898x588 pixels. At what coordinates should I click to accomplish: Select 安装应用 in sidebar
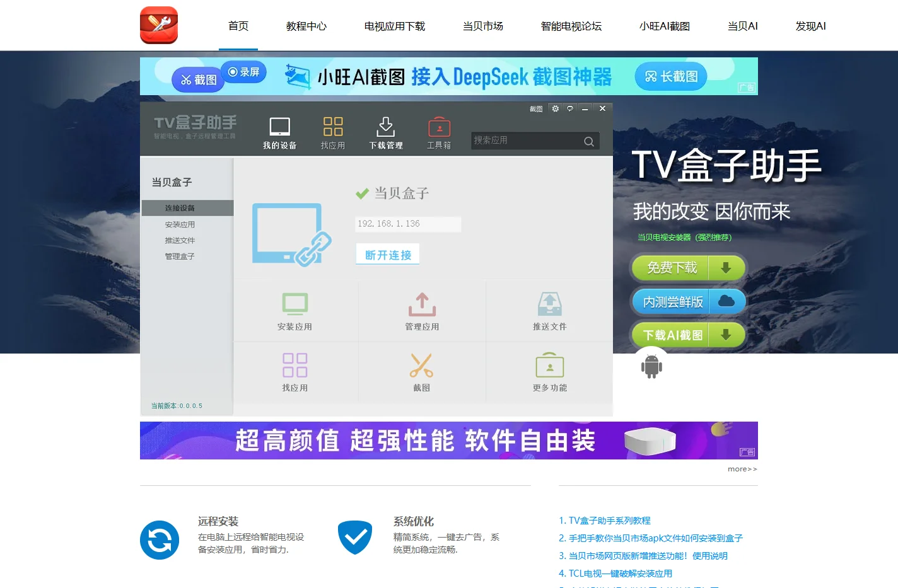coord(180,224)
